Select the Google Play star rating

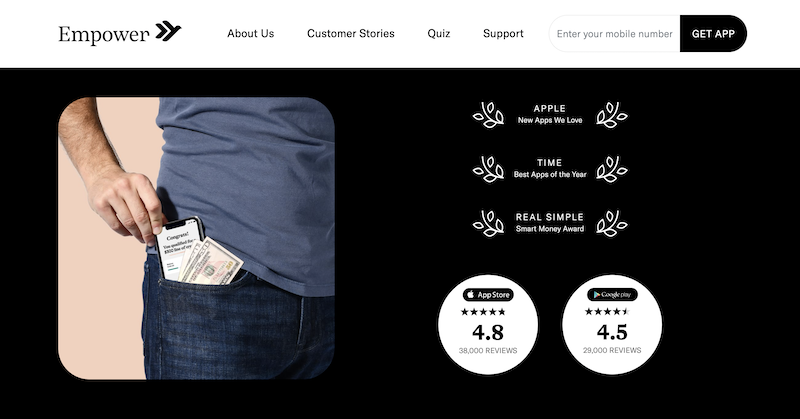607,311
